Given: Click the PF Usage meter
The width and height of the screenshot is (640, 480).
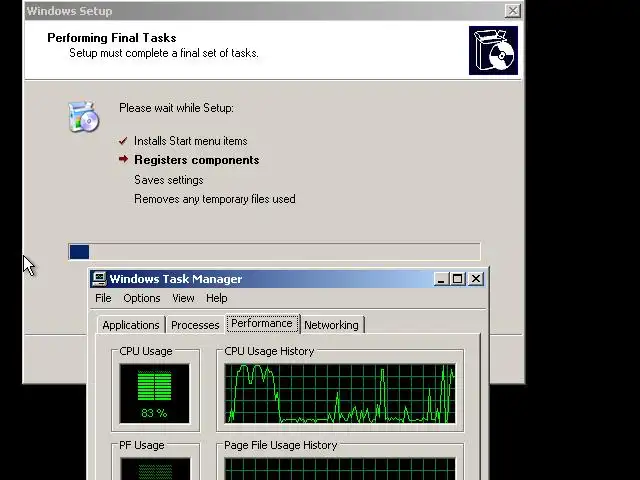Looking at the screenshot, I should point(155,469).
